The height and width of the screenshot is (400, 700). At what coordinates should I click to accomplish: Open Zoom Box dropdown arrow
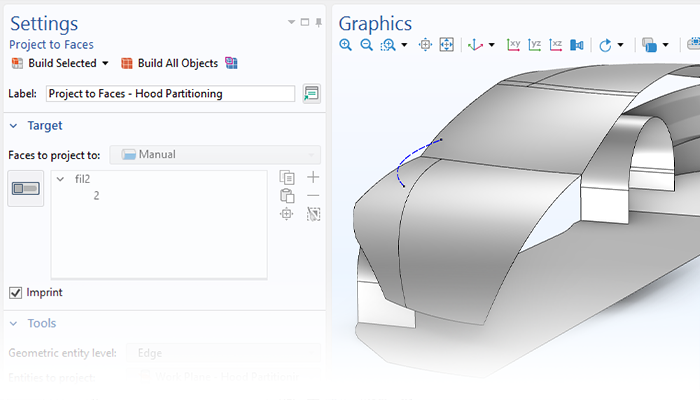click(404, 45)
